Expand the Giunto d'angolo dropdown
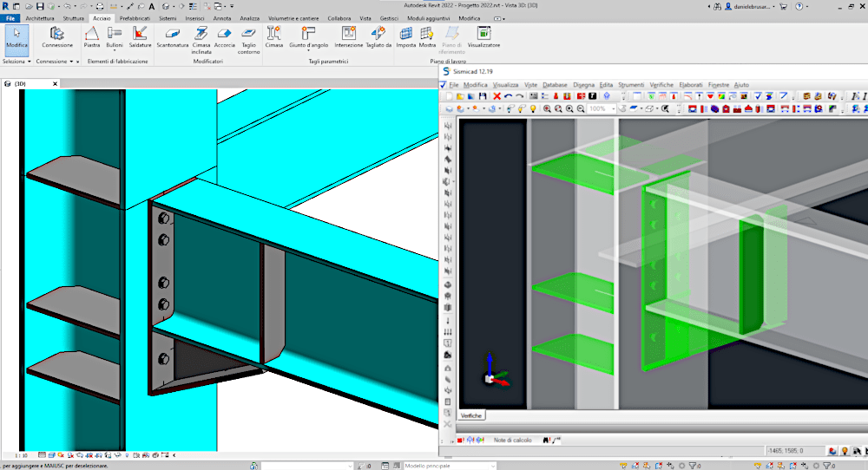 (308, 49)
